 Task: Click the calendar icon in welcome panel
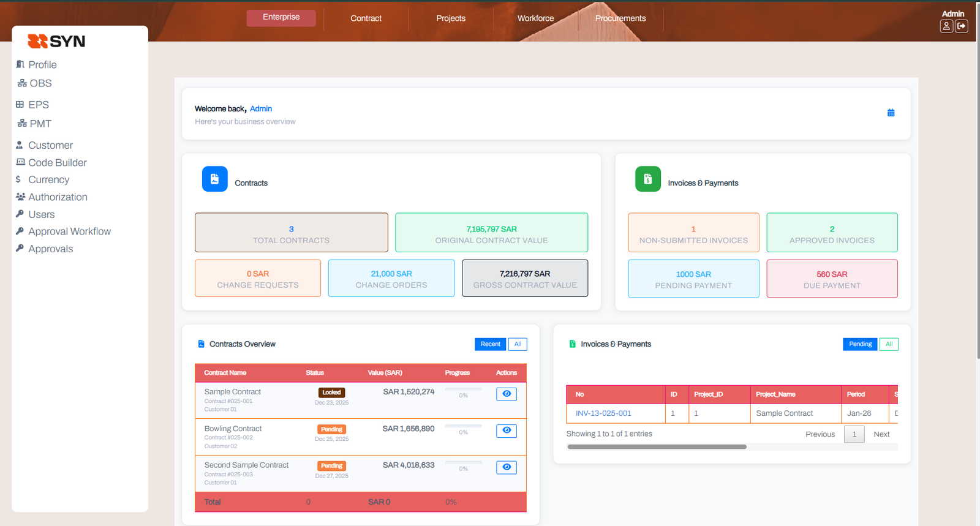tap(891, 113)
